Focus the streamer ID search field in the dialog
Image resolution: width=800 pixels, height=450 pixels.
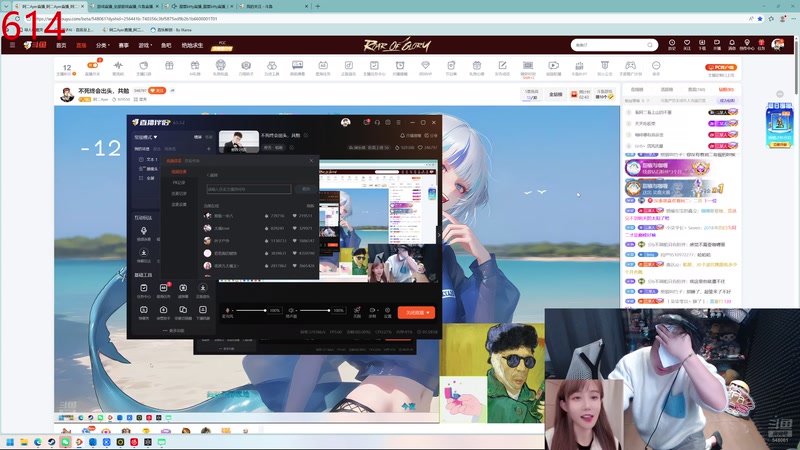248,189
